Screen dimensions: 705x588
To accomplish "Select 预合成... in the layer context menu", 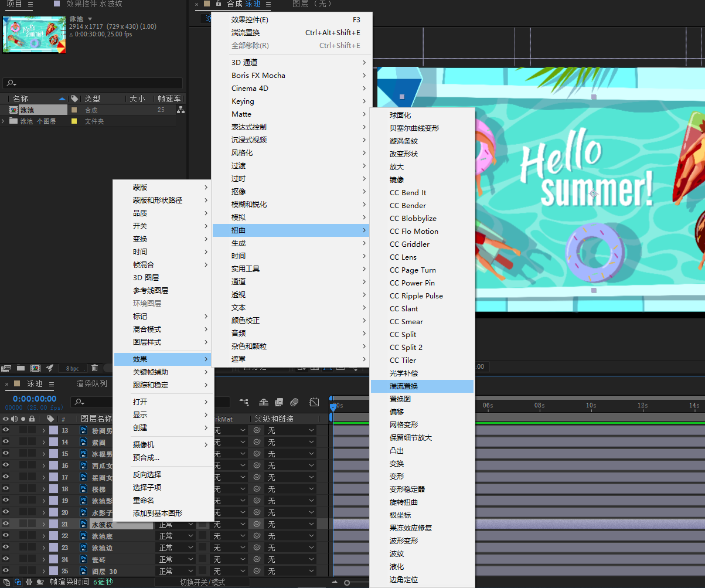I will tap(163, 457).
